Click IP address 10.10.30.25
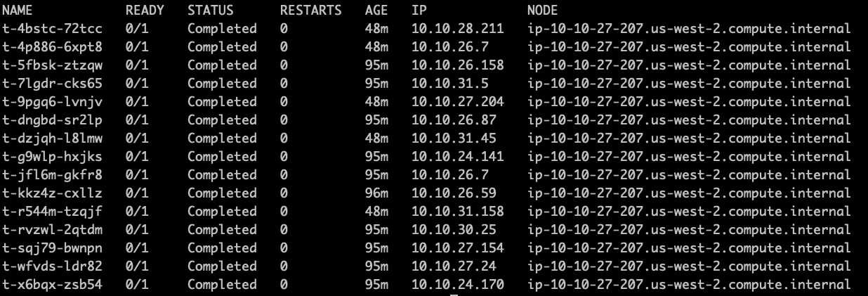 (x=454, y=230)
